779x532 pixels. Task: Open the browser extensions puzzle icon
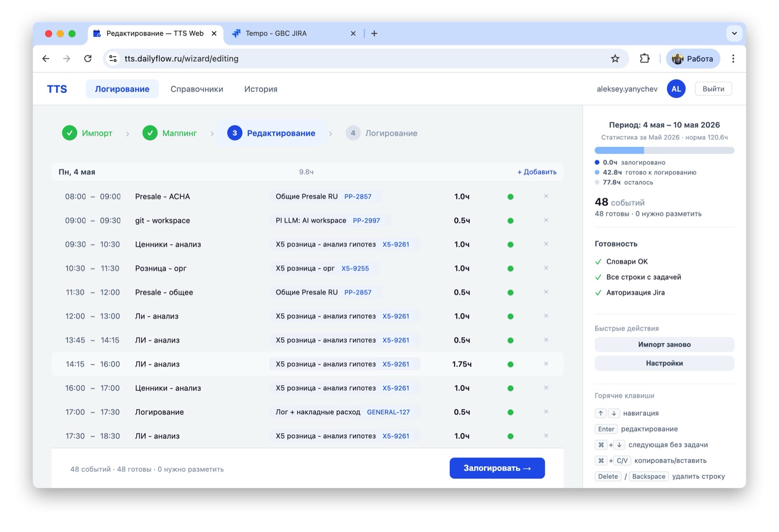645,58
